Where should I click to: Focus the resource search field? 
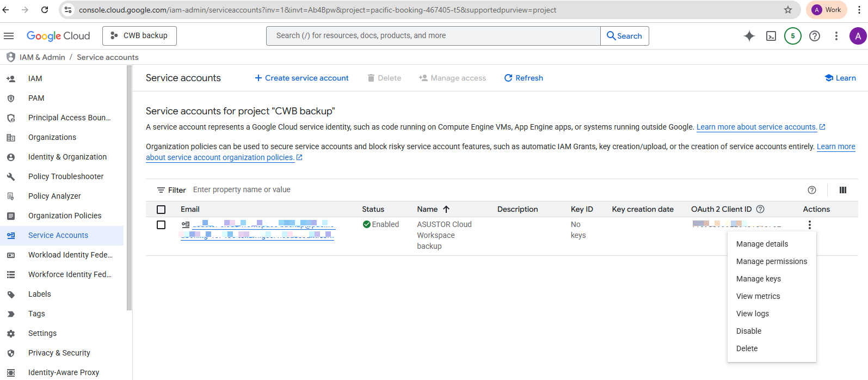pos(433,36)
